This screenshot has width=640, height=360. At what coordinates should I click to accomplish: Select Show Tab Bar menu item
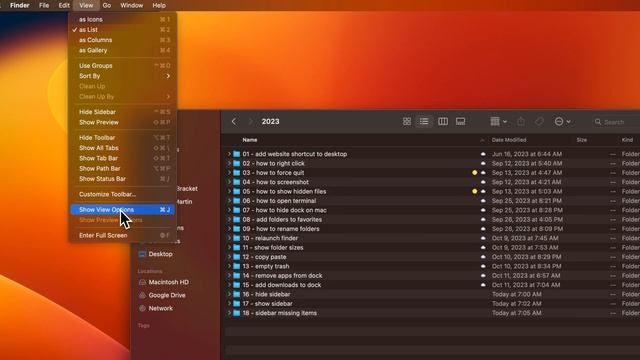coord(122,158)
